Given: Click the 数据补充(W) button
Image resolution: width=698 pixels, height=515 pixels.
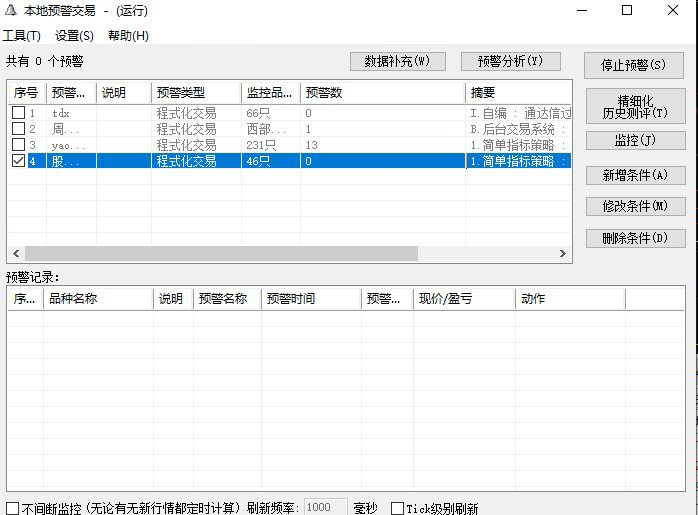Looking at the screenshot, I should (398, 61).
